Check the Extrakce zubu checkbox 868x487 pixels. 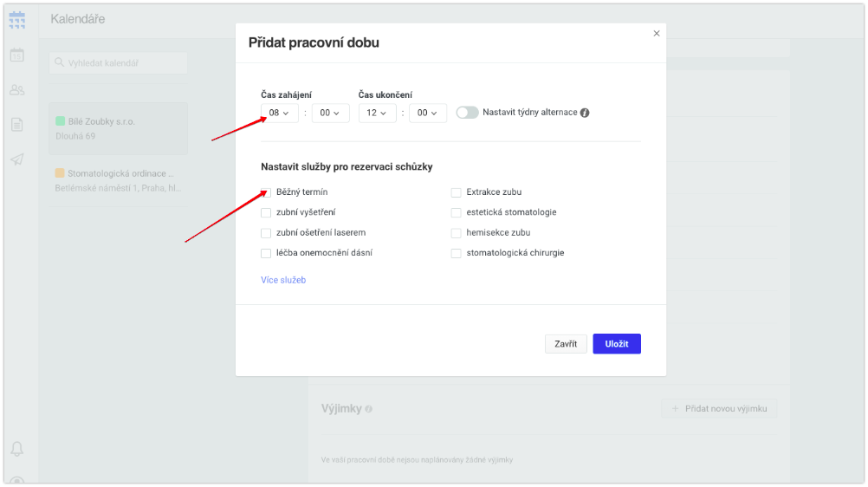[457, 192]
